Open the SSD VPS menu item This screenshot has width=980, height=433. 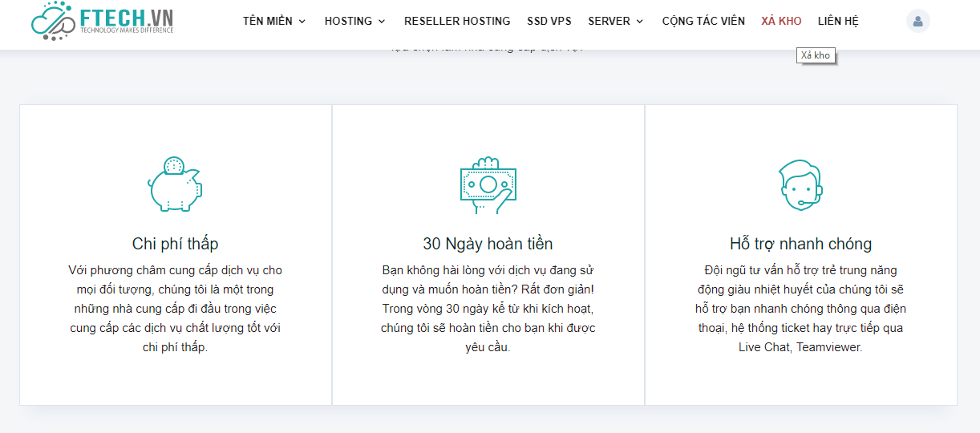(549, 21)
